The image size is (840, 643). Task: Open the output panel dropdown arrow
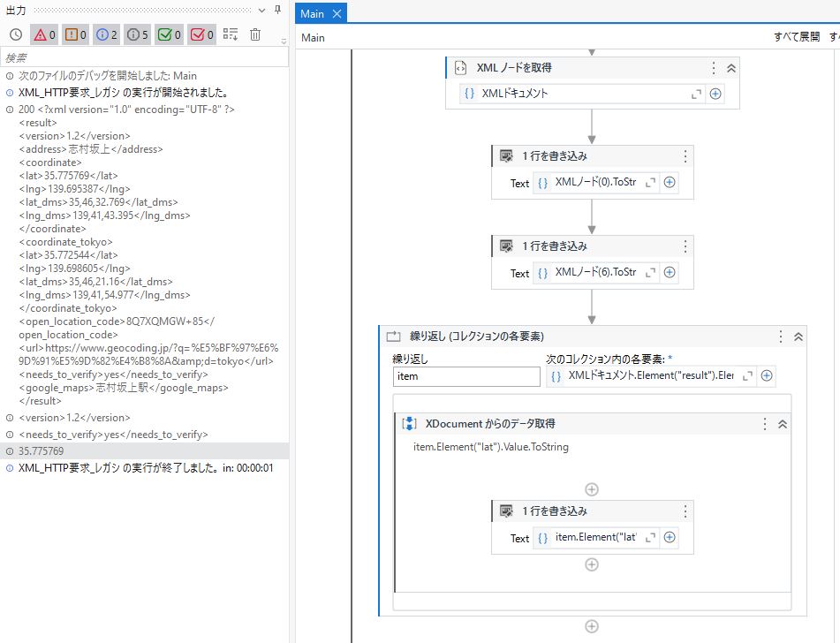263,9
